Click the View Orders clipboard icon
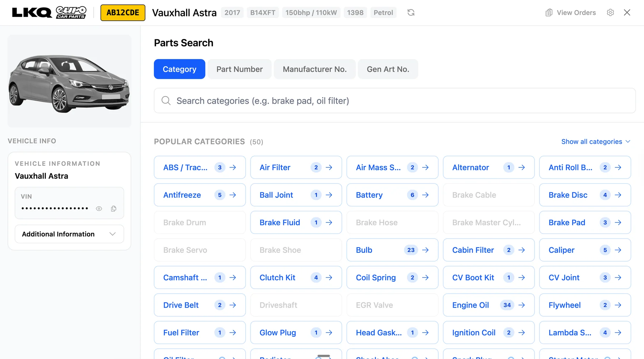 click(549, 13)
